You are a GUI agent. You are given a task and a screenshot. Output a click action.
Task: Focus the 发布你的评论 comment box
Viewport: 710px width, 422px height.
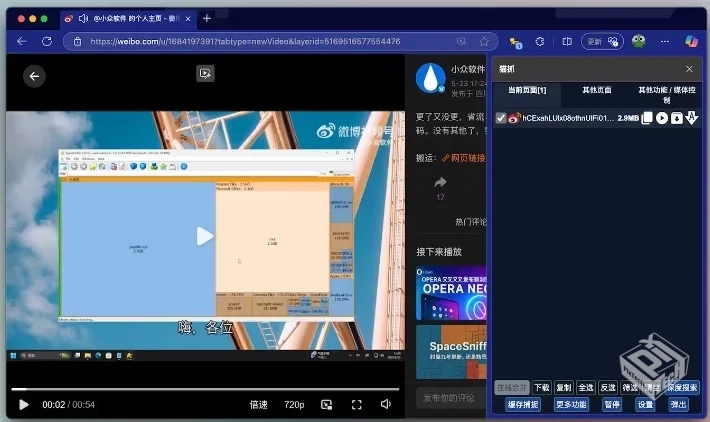(x=451, y=398)
